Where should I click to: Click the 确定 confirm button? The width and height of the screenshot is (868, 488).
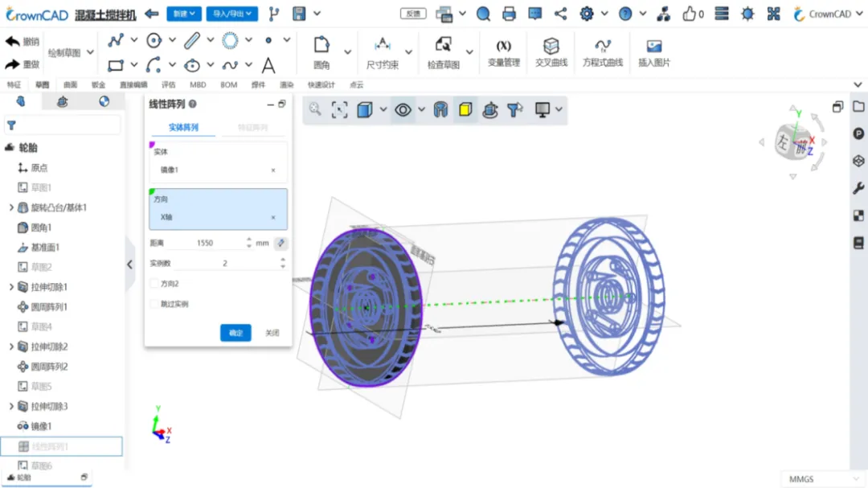pyautogui.click(x=235, y=333)
